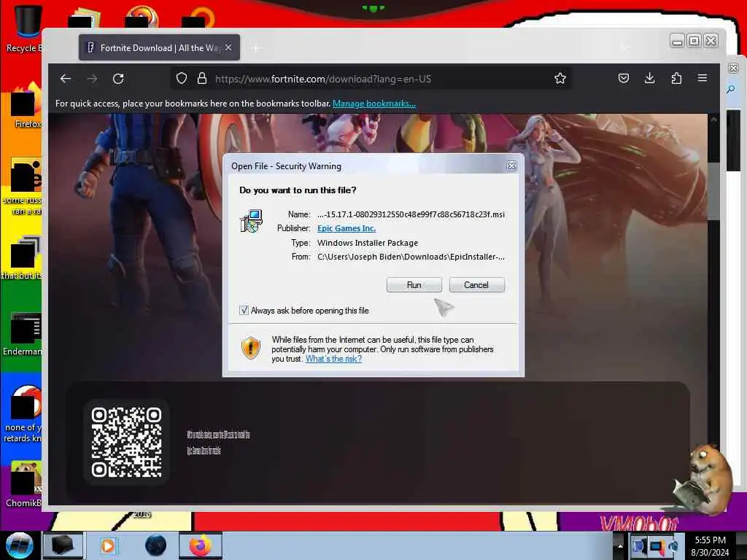Reload the Fortnite download page
This screenshot has height=560, width=747.
(x=118, y=79)
